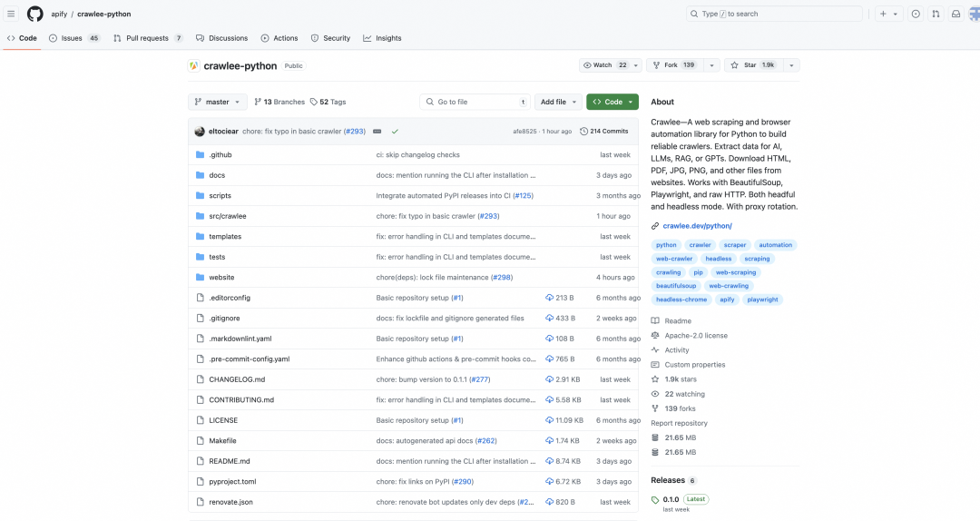Open the notifications inbox icon
The width and height of the screenshot is (980, 521).
955,14
